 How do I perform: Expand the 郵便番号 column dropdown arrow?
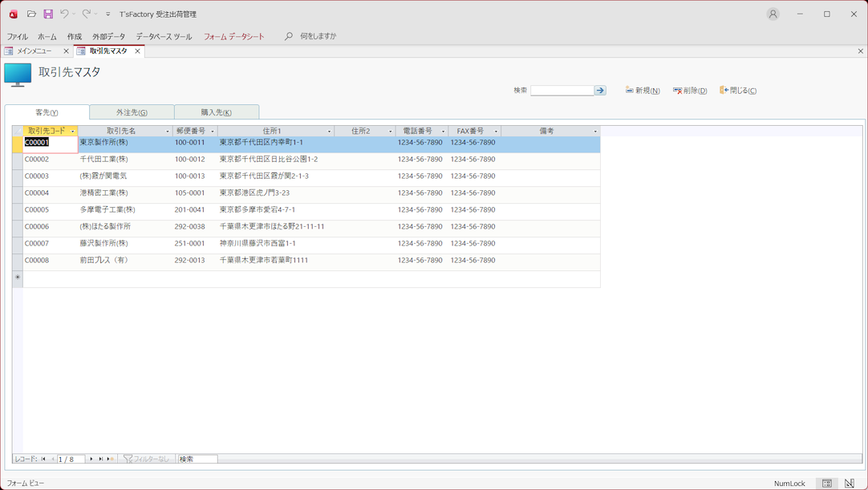(x=213, y=132)
